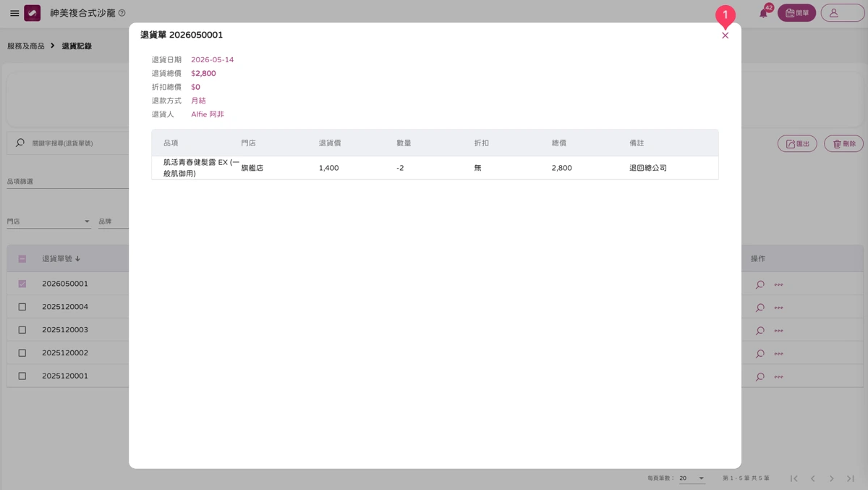
Task: Click the 2025120001 order number
Action: (x=65, y=376)
